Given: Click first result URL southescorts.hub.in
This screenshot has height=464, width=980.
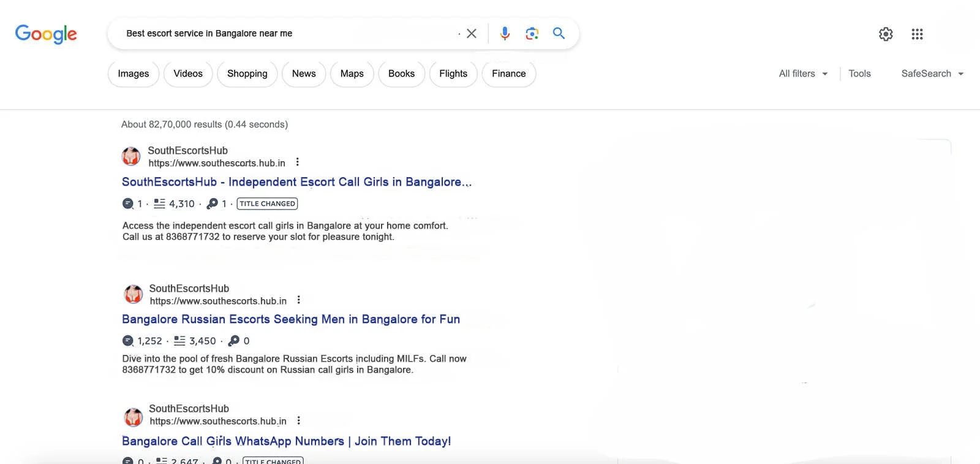Looking at the screenshot, I should pyautogui.click(x=217, y=163).
